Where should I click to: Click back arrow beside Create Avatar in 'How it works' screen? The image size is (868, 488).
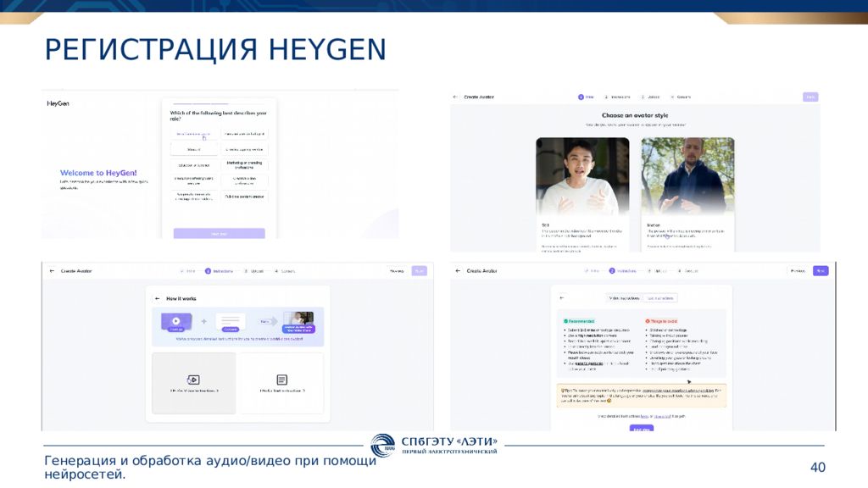52,271
